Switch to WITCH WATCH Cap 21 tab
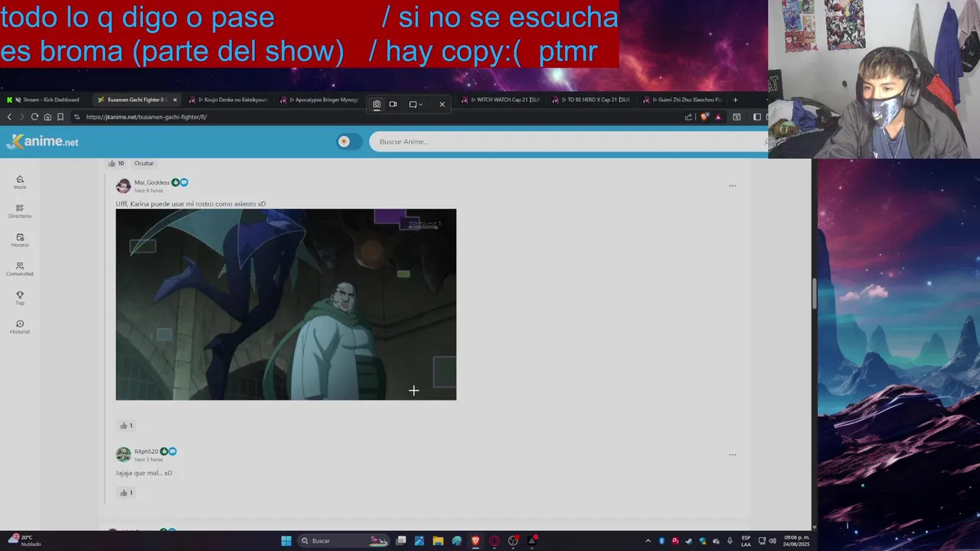Viewport: 980px width, 551px height. tap(501, 99)
